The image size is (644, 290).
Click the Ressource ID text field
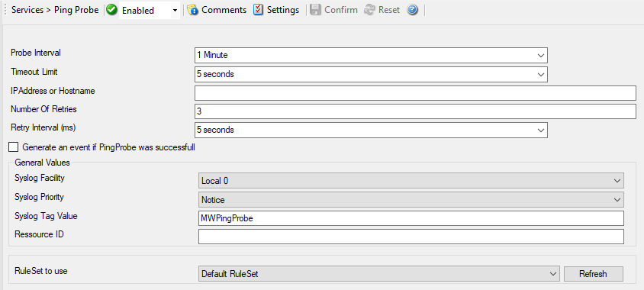pyautogui.click(x=411, y=237)
